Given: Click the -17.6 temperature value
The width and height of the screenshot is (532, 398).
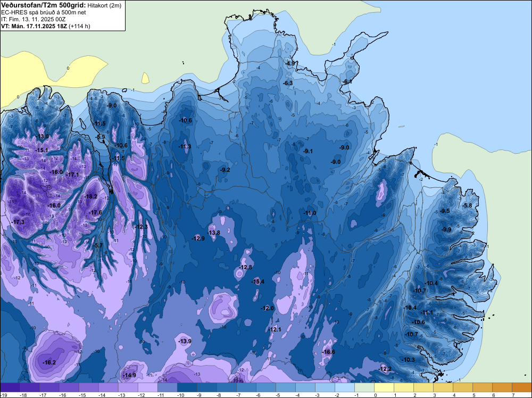Looking at the screenshot, I should [95, 212].
